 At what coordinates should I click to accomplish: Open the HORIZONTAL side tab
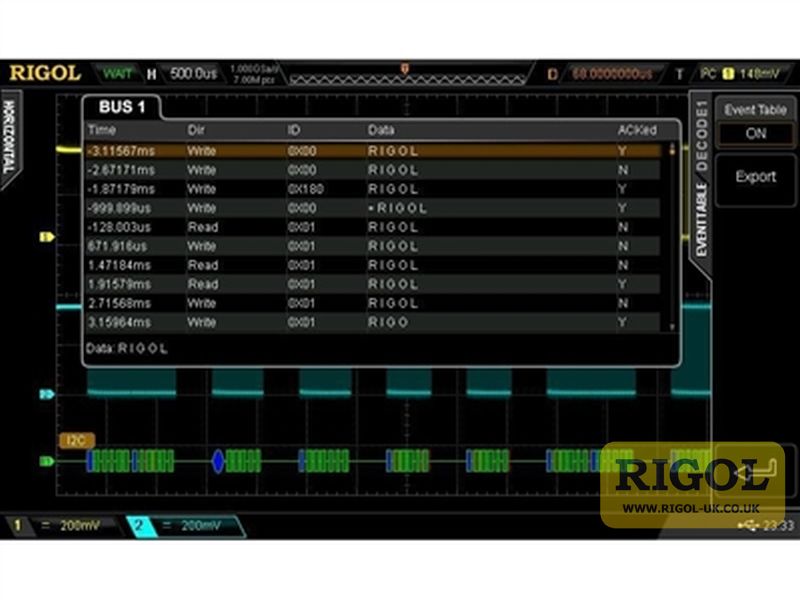tap(10, 137)
